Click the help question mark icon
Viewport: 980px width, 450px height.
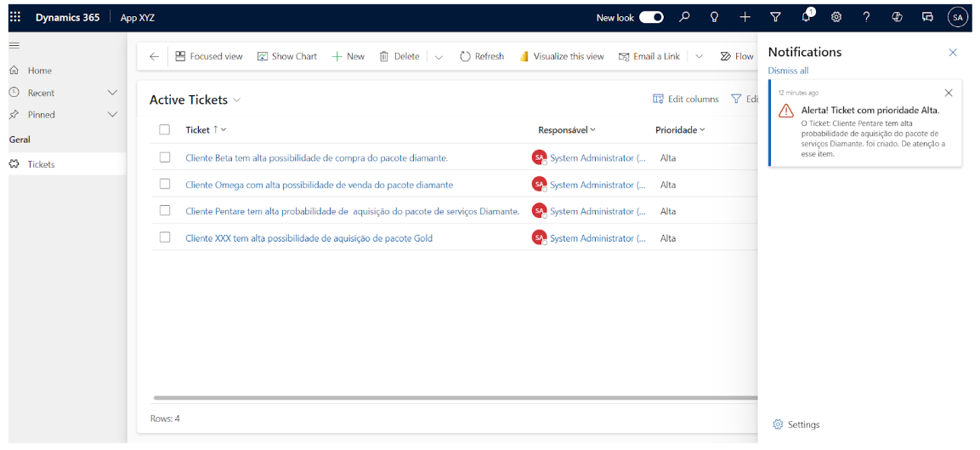point(866,17)
